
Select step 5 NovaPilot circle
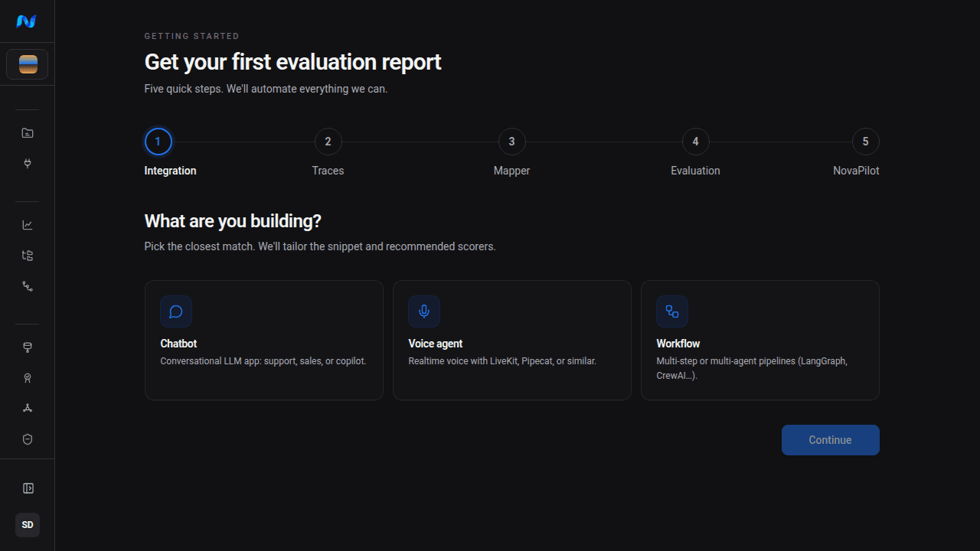865,142
